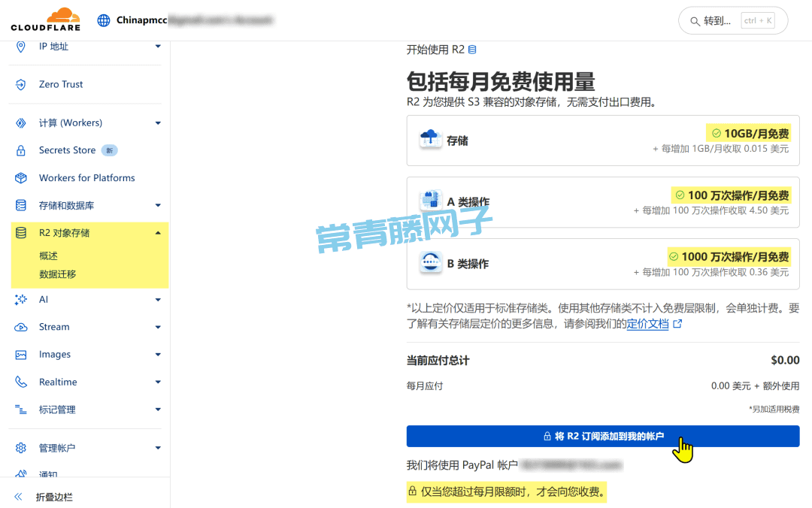The image size is (812, 508).
Task: Click the R2 对象存储 bucket icon
Action: coord(21,233)
